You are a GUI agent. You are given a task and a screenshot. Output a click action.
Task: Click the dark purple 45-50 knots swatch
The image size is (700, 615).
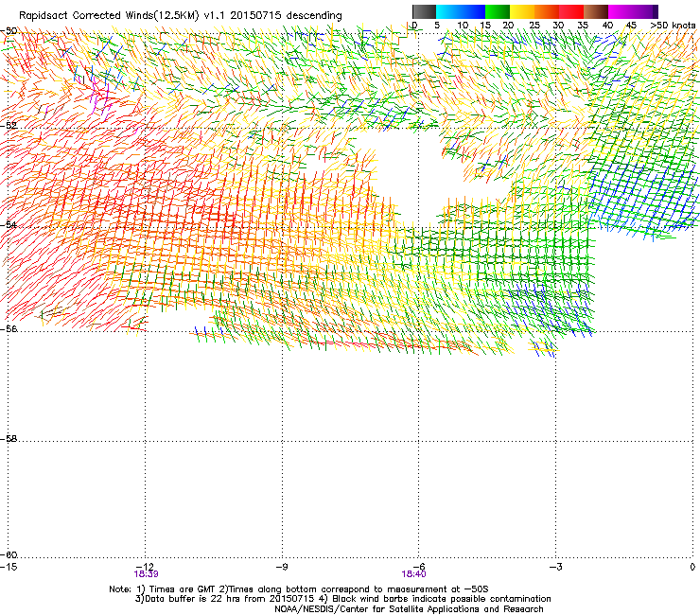[645, 11]
